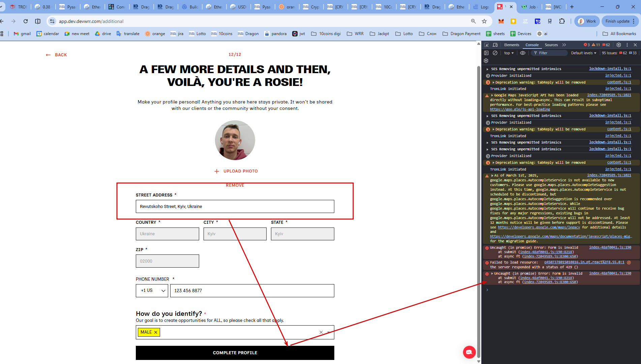Remove the MALE tag
The height and width of the screenshot is (364, 641).
tap(156, 332)
